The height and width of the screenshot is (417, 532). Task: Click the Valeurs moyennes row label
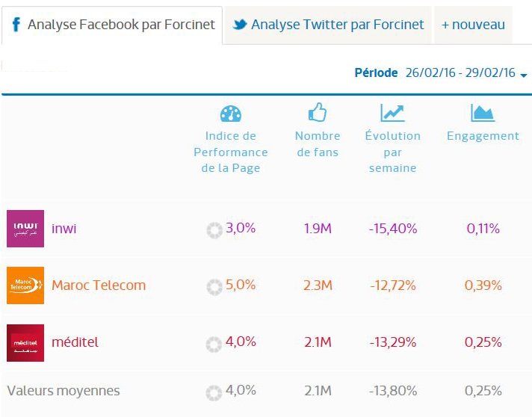point(64,391)
